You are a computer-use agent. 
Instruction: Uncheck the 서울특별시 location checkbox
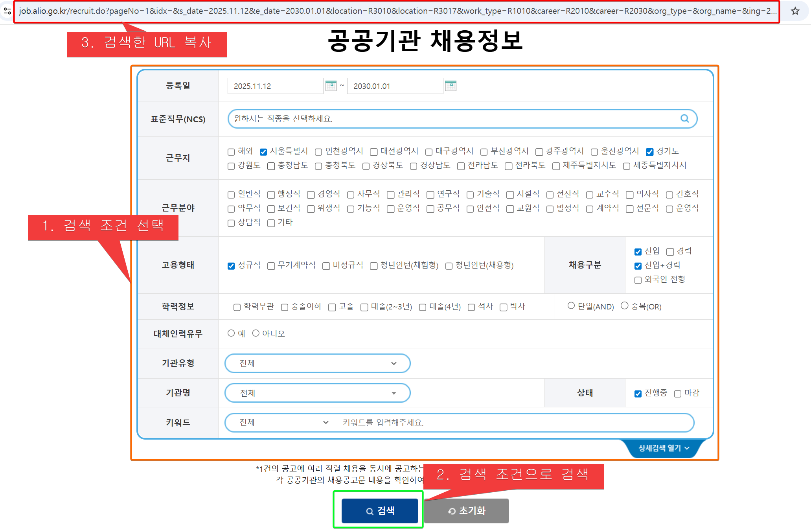tap(263, 152)
